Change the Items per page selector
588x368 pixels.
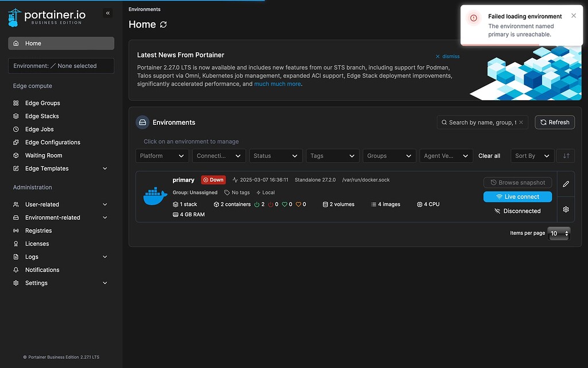pos(558,233)
